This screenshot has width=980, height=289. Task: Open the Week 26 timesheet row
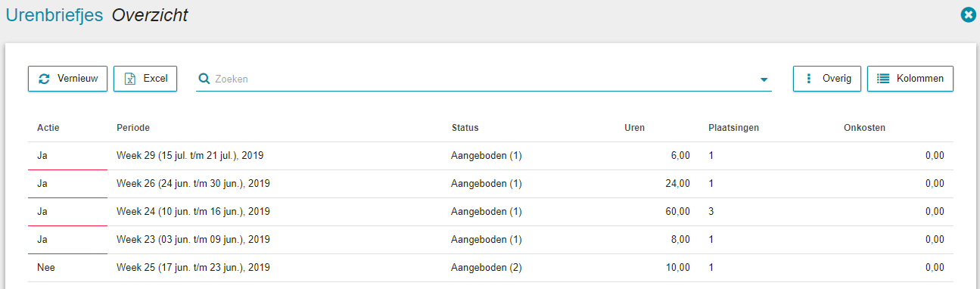point(490,184)
